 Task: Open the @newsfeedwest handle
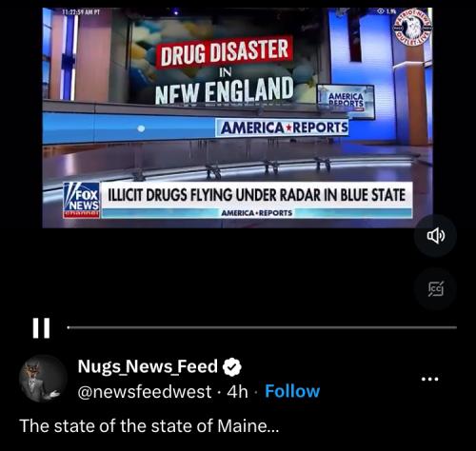pos(145,392)
